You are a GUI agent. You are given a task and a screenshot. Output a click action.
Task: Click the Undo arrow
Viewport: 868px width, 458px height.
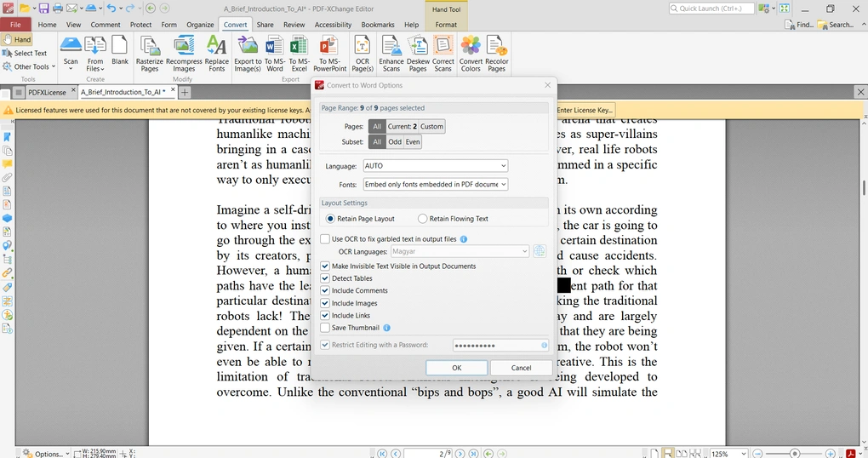(111, 9)
